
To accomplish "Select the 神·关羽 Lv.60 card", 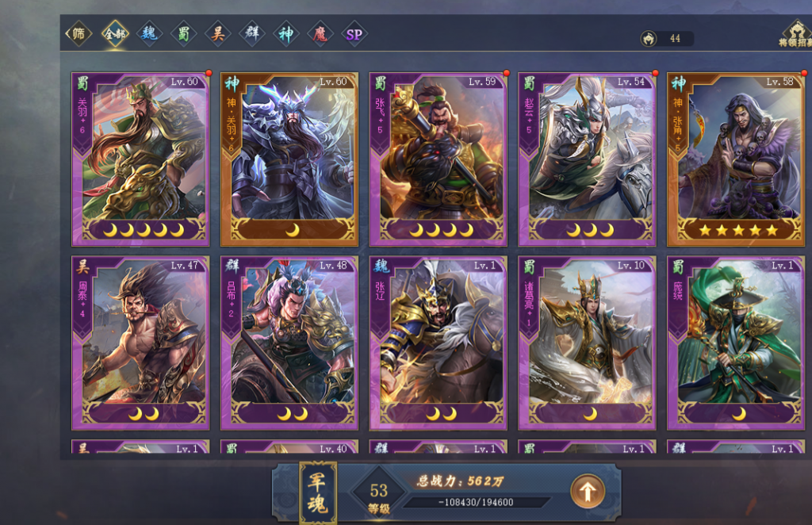I will tap(289, 159).
